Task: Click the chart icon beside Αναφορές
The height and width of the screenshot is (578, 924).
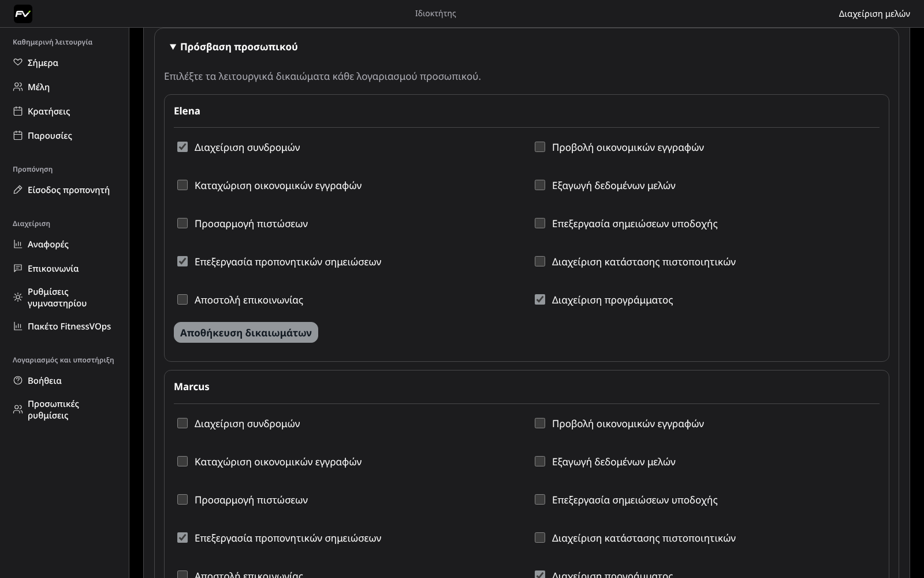Action: click(x=18, y=244)
